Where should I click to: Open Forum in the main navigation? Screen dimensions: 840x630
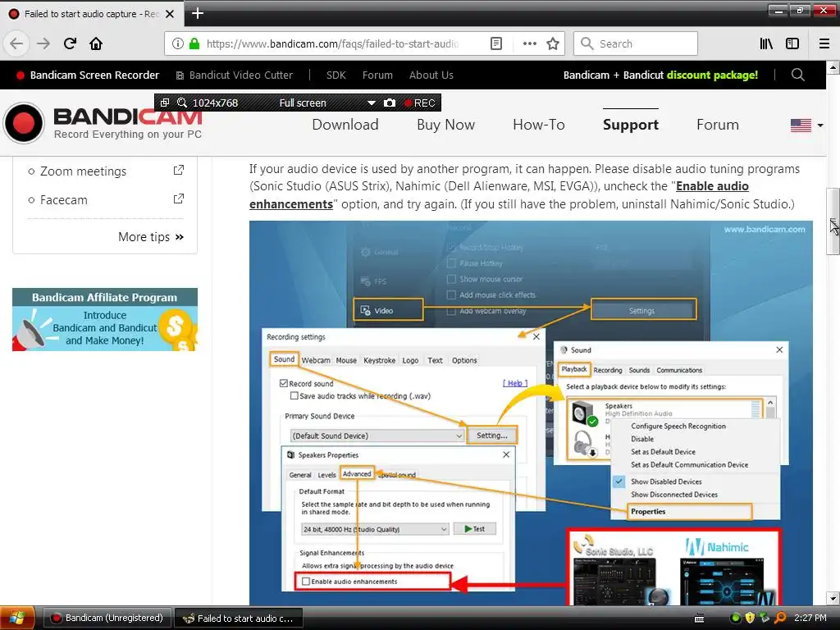click(x=717, y=125)
